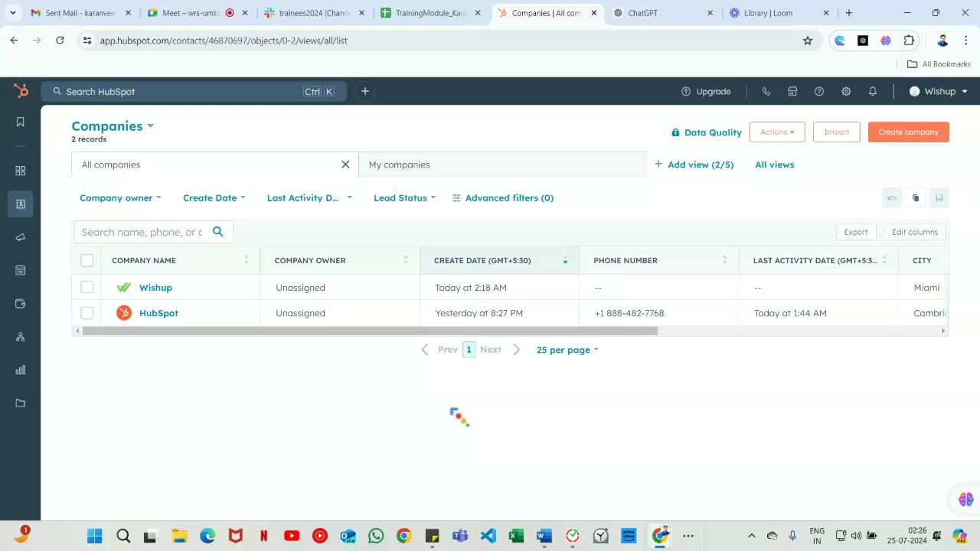Open All views link
980x551 pixels.
775,165
